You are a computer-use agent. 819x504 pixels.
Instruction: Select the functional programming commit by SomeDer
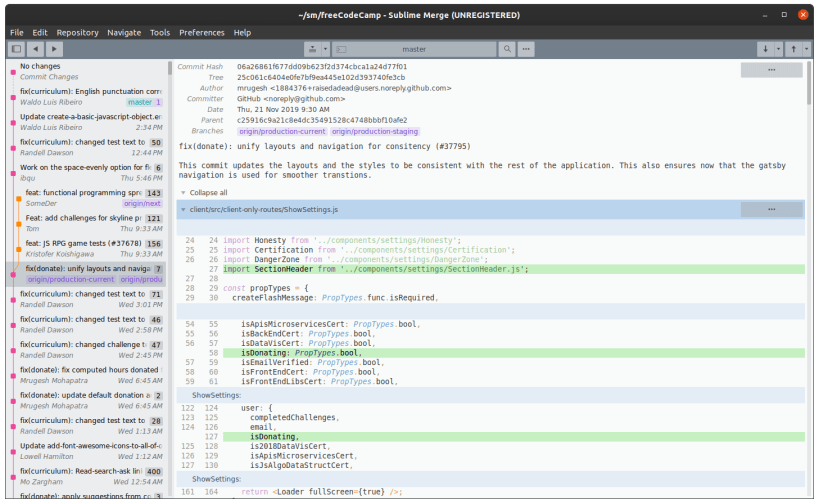88,198
